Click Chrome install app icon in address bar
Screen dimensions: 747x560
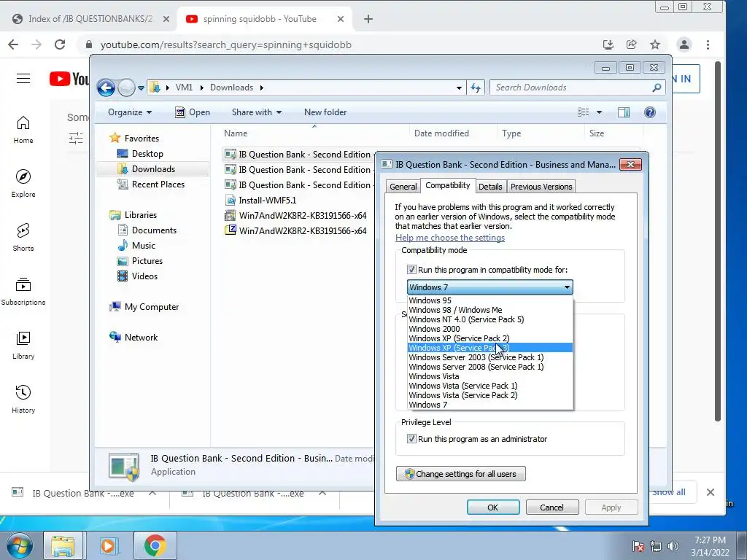608,44
